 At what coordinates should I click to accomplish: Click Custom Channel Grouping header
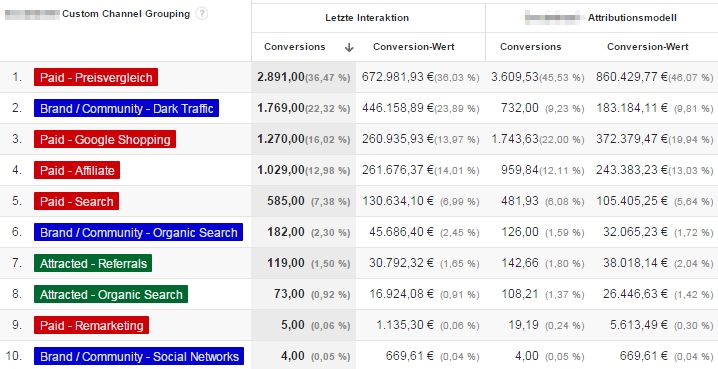pos(126,14)
